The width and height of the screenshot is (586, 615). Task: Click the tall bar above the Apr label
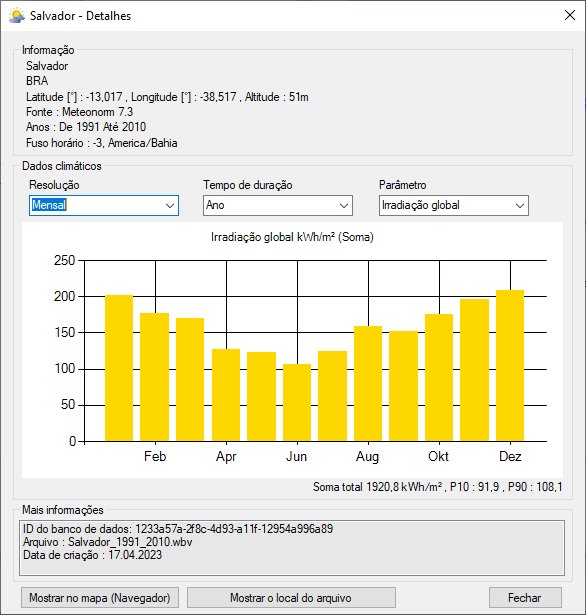pos(226,395)
